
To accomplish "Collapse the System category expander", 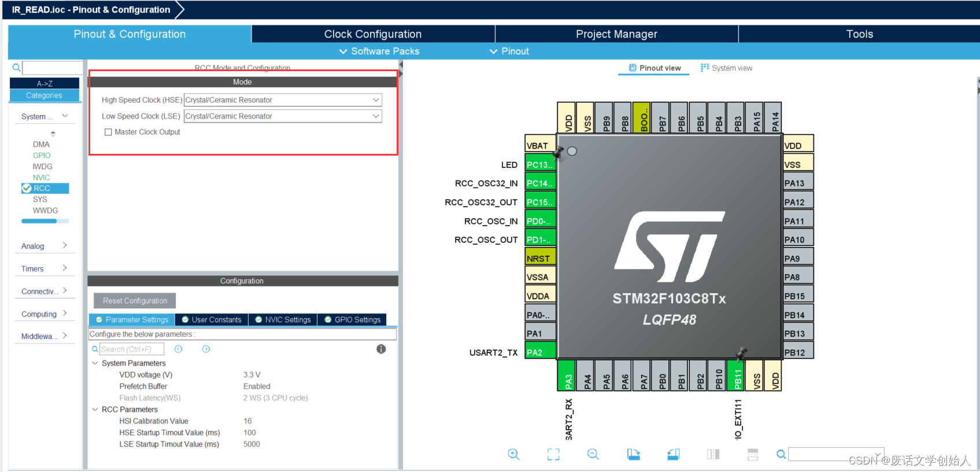I will pyautogui.click(x=65, y=116).
